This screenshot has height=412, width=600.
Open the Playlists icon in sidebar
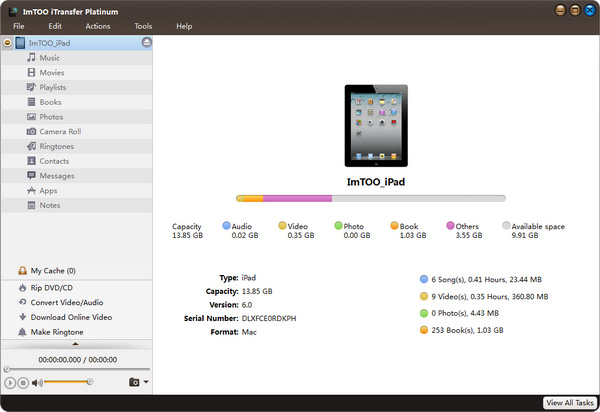[31, 87]
